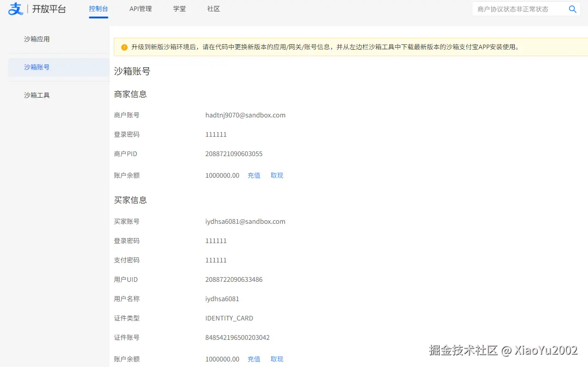Click buyer account iydhsa6081@sandbox.com
This screenshot has width=588, height=367.
coord(246,221)
